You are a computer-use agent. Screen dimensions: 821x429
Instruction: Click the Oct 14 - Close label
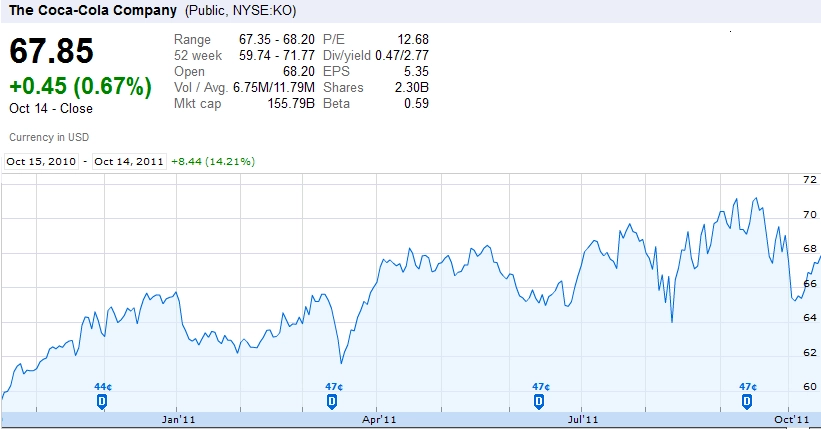point(51,108)
